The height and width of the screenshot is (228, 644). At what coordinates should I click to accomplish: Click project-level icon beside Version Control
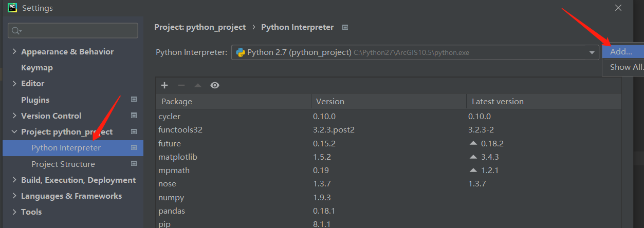(x=134, y=116)
